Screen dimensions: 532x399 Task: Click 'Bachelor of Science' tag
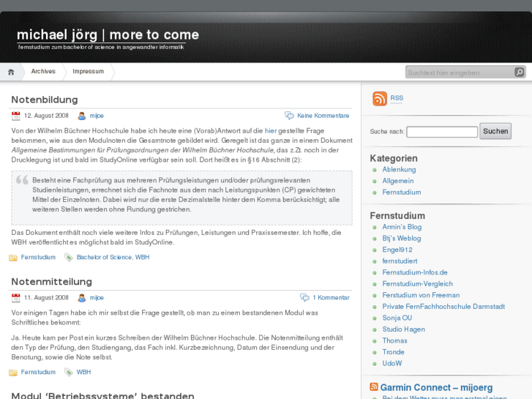[104, 258]
